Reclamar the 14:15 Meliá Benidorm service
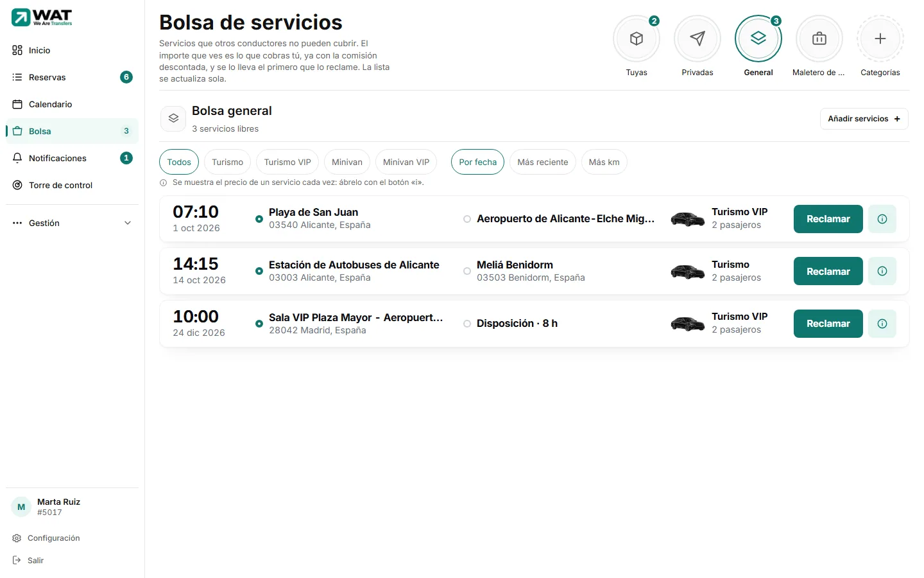The height and width of the screenshot is (578, 924). pyautogui.click(x=828, y=271)
